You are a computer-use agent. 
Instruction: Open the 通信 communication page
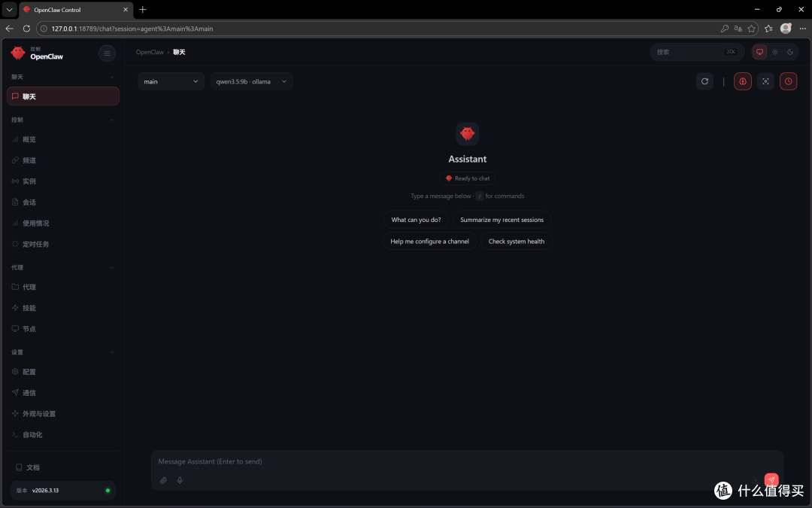click(63, 393)
